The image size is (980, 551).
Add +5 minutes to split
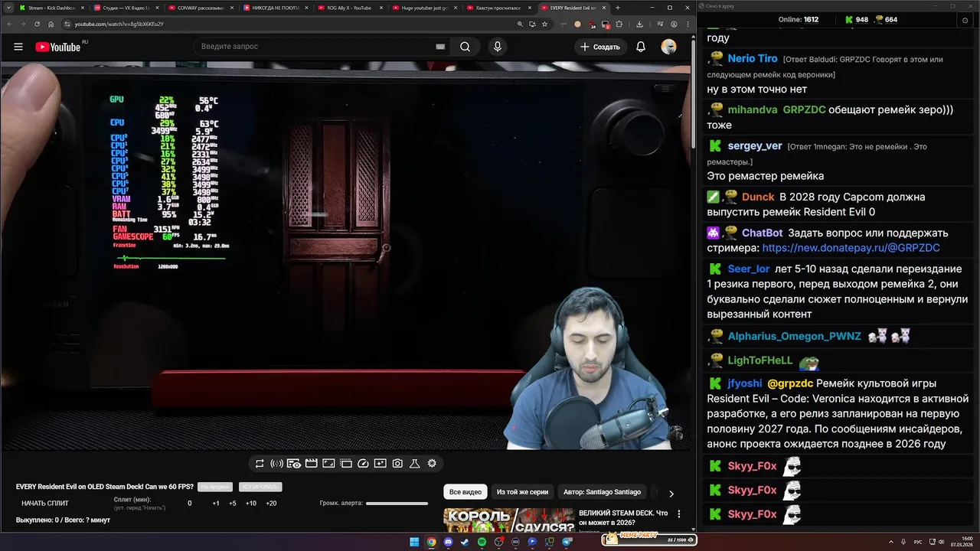(233, 504)
